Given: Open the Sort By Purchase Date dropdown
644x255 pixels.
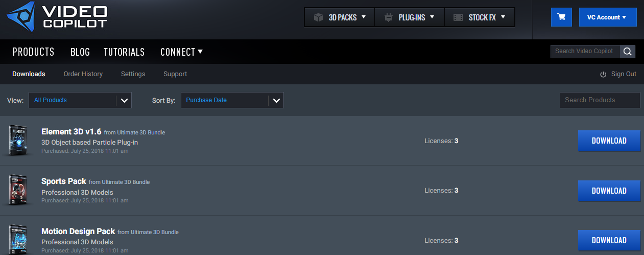Looking at the screenshot, I should click(232, 100).
